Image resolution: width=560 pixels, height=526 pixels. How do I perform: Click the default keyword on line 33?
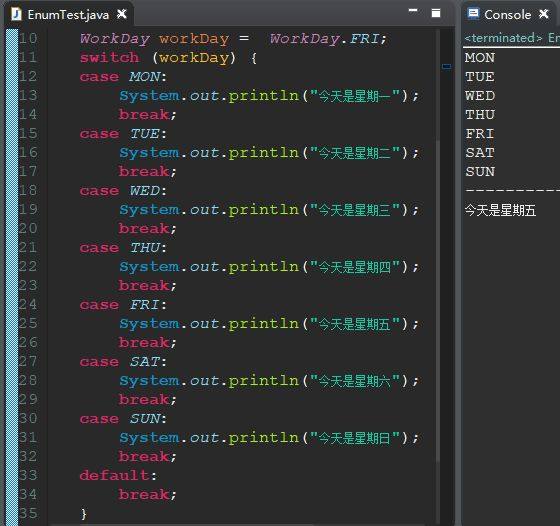tap(115, 475)
